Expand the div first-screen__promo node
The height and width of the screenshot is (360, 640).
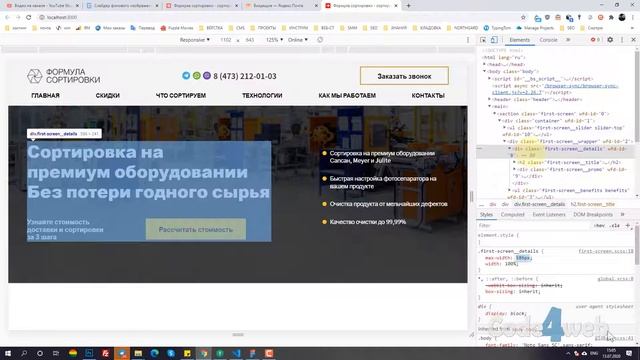point(514,169)
